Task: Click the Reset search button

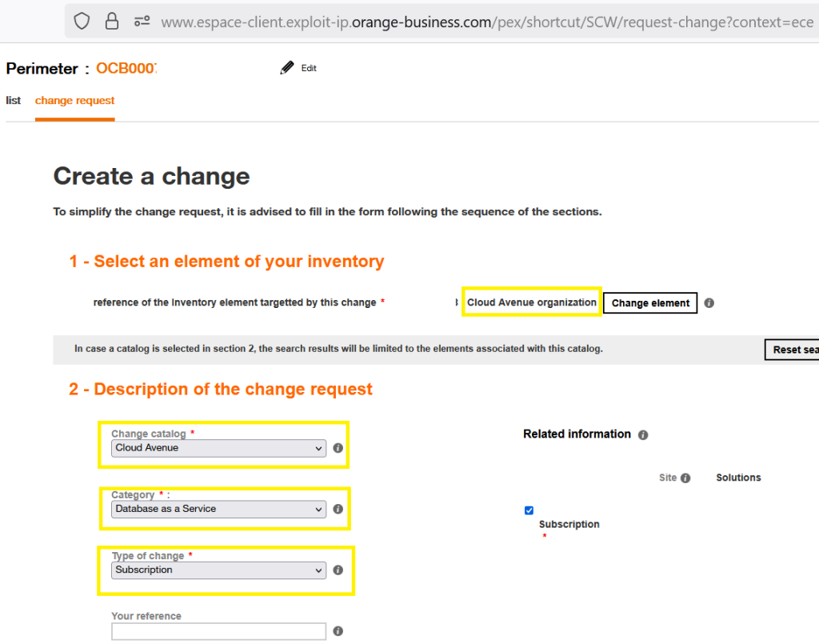Action: point(792,350)
